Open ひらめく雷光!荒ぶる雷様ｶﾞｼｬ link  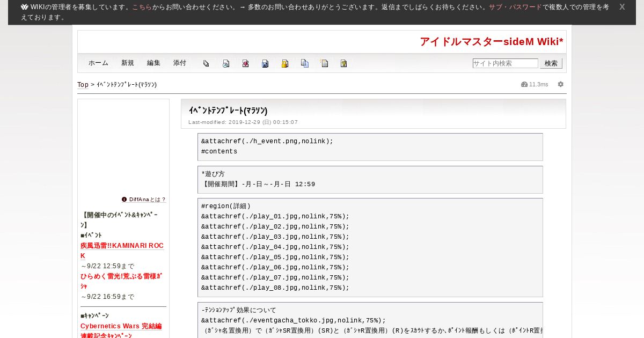pos(121,281)
